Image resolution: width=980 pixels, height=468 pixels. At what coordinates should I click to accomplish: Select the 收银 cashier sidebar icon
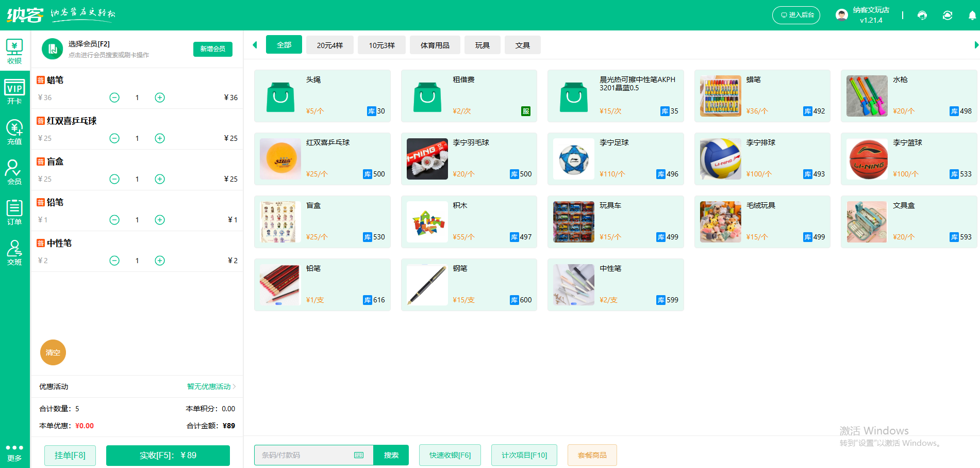14,50
